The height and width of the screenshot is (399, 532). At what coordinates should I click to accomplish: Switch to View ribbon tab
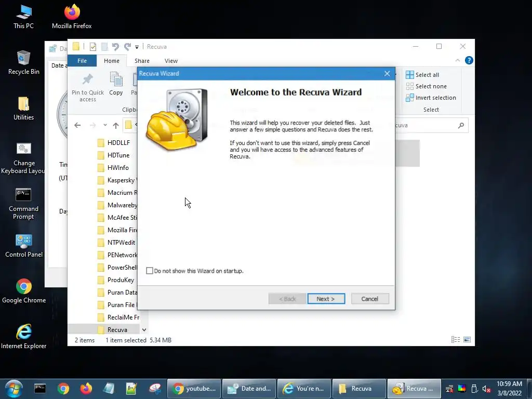pyautogui.click(x=171, y=61)
